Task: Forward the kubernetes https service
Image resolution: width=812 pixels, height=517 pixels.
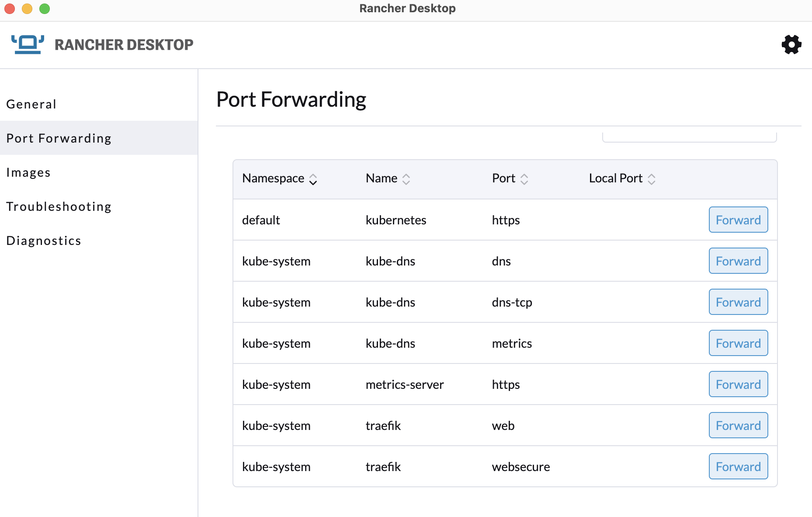Action: click(738, 220)
